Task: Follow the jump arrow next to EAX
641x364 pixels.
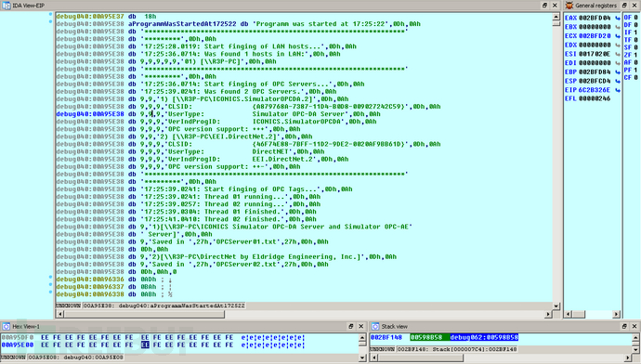Action: click(x=617, y=18)
